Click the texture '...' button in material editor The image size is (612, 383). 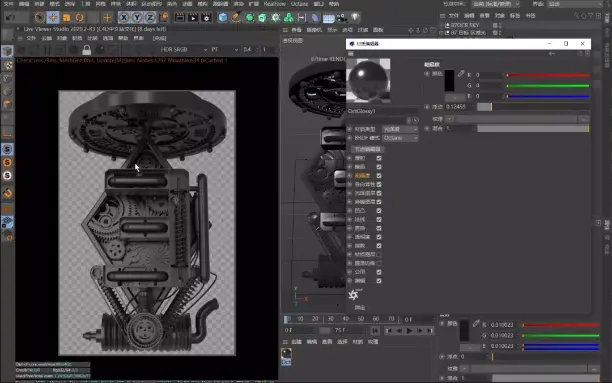584,119
